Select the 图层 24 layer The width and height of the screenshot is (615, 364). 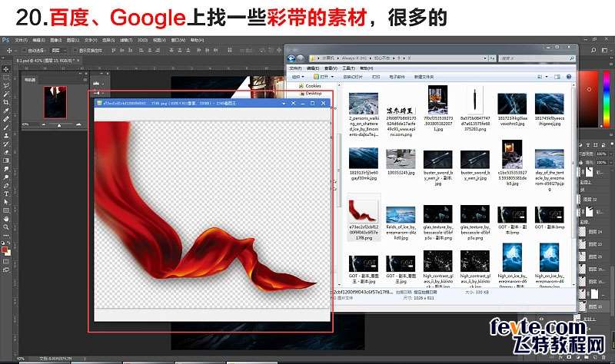coord(596,232)
